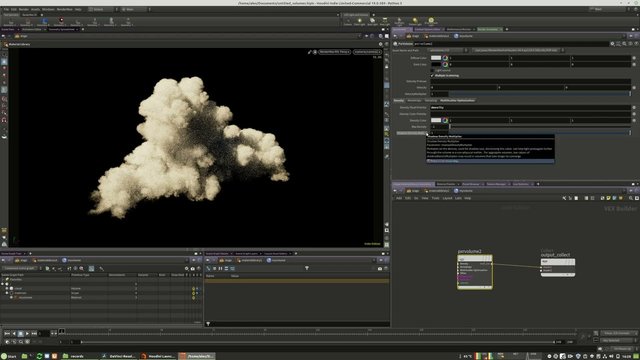
Task: Switch to DaVinci Resolve taskbar window
Action: click(x=118, y=356)
